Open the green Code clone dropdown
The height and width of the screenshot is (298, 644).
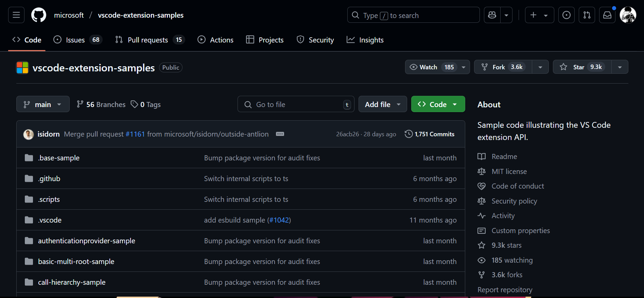[x=438, y=104]
